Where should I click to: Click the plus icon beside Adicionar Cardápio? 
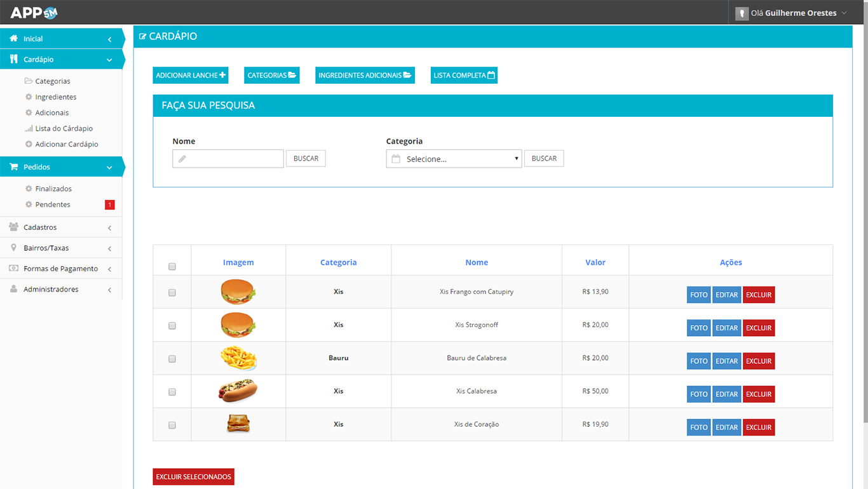click(29, 144)
